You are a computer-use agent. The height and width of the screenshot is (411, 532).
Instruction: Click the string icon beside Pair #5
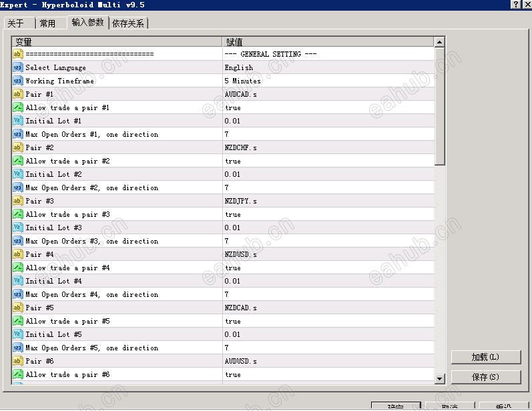coord(17,308)
